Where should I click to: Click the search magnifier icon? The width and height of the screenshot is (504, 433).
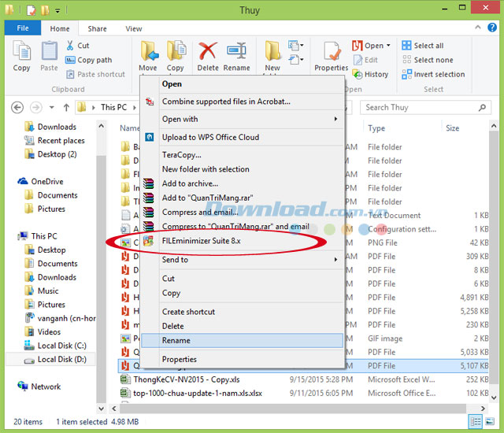482,107
